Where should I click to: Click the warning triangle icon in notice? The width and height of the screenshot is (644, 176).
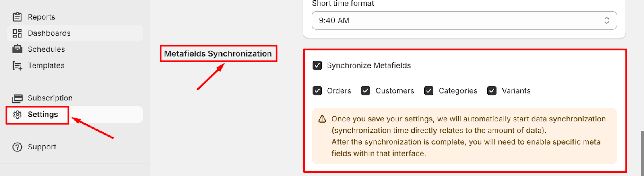[322, 119]
